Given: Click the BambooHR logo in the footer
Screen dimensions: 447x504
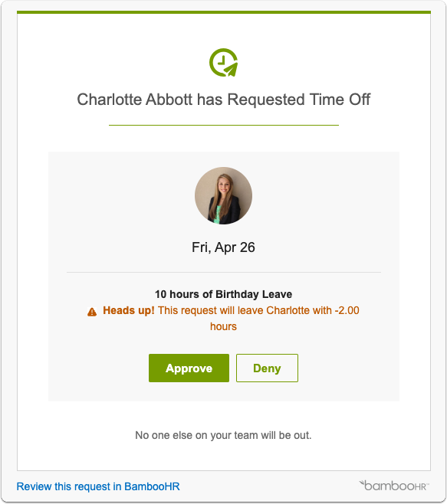Looking at the screenshot, I should click(394, 486).
